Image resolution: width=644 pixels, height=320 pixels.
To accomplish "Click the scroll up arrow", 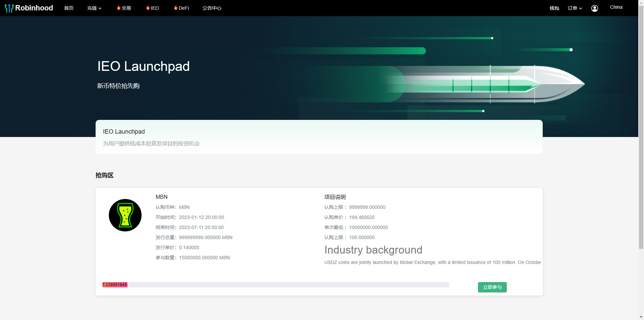I will tap(641, 2).
